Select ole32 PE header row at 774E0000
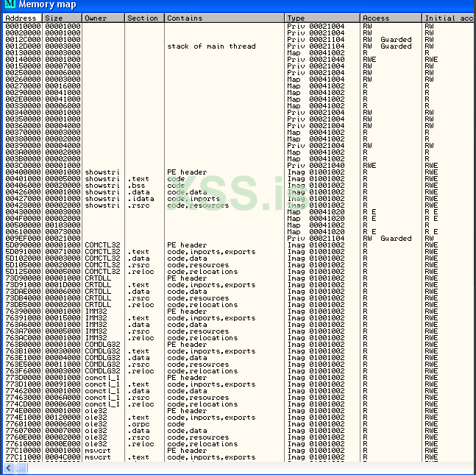This screenshot has height=475, width=476. click(238, 411)
